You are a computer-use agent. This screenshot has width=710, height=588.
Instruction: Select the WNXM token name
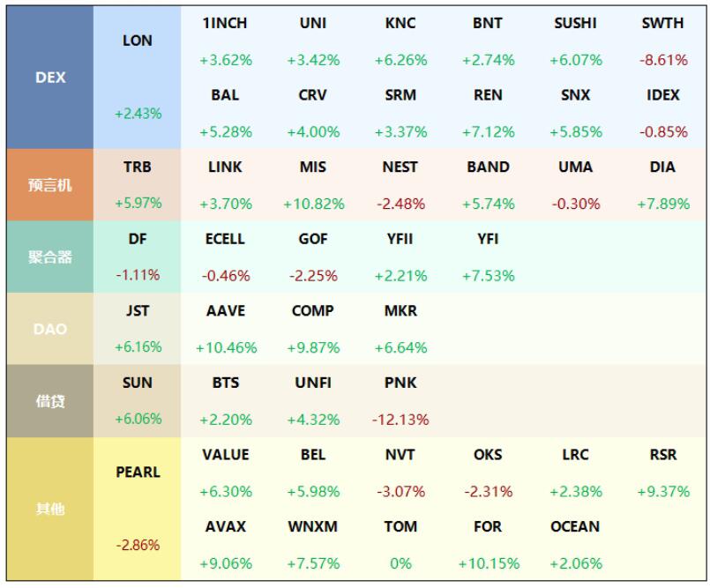click(312, 526)
